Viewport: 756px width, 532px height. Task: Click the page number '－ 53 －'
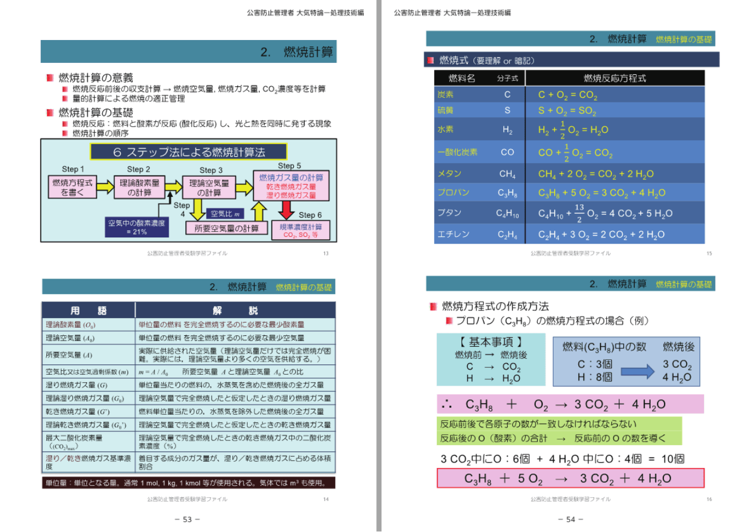(188, 519)
